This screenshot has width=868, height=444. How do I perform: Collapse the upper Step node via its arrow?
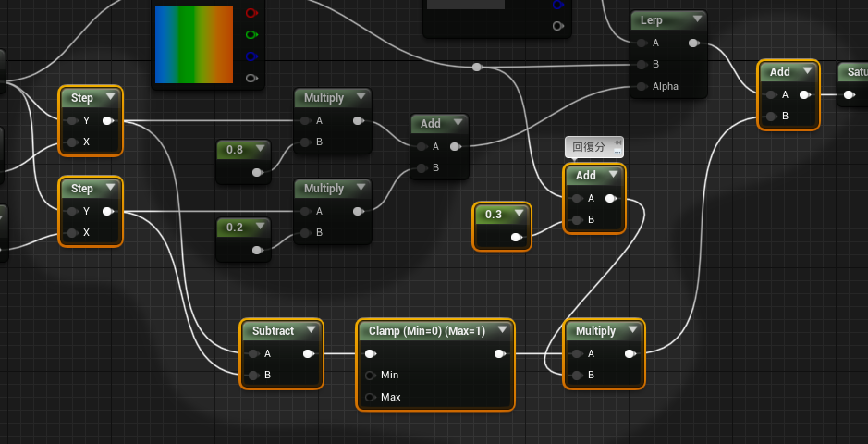point(111,97)
